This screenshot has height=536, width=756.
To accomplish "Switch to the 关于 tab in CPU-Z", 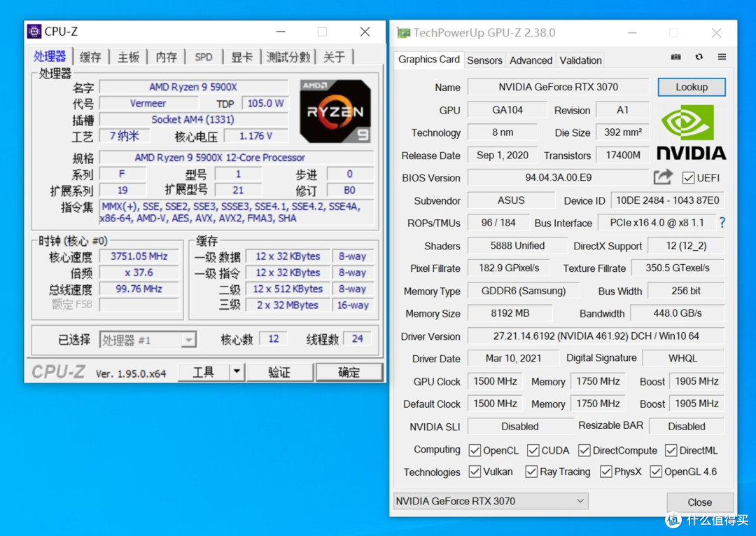I will (334, 57).
